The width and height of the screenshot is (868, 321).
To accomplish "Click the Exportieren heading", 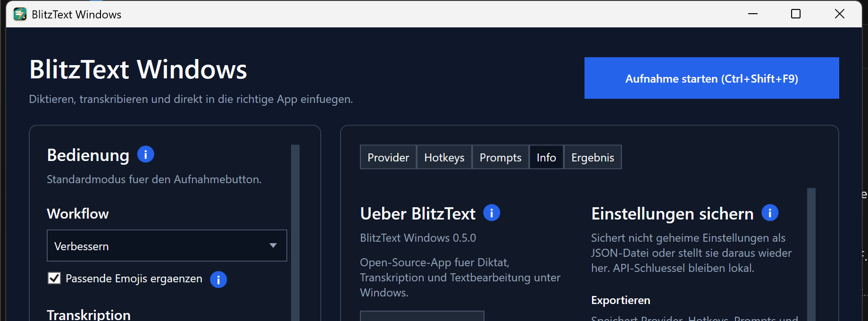I will (620, 300).
